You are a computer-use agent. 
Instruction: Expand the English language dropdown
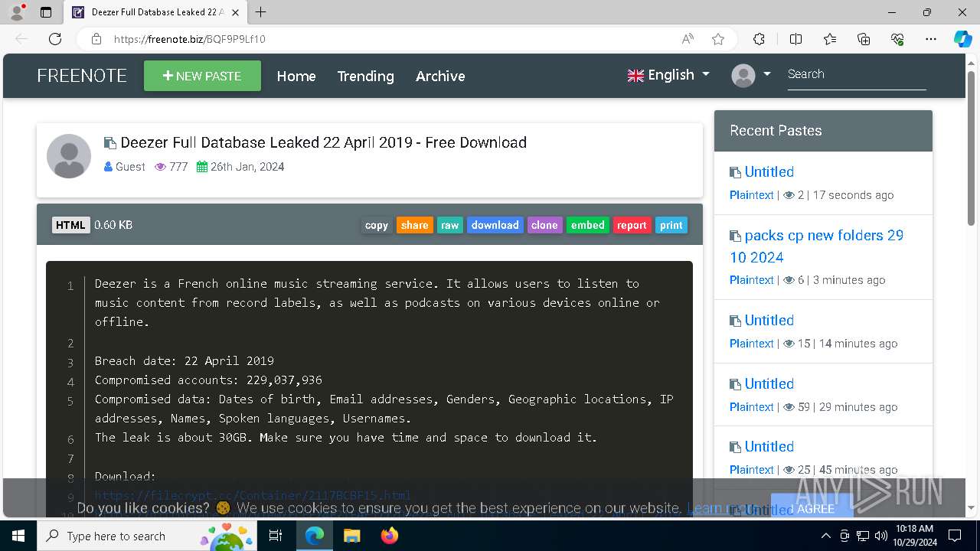click(x=668, y=75)
